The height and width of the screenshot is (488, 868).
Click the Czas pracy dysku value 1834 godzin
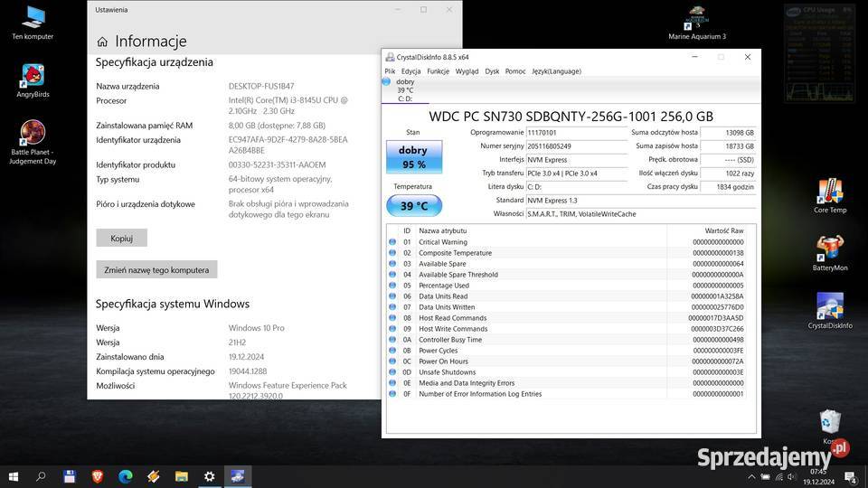pos(728,187)
